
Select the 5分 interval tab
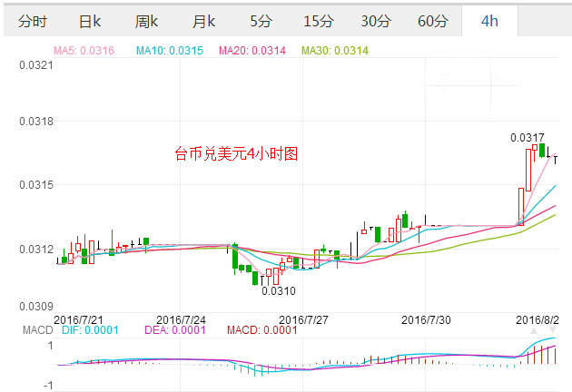click(261, 20)
